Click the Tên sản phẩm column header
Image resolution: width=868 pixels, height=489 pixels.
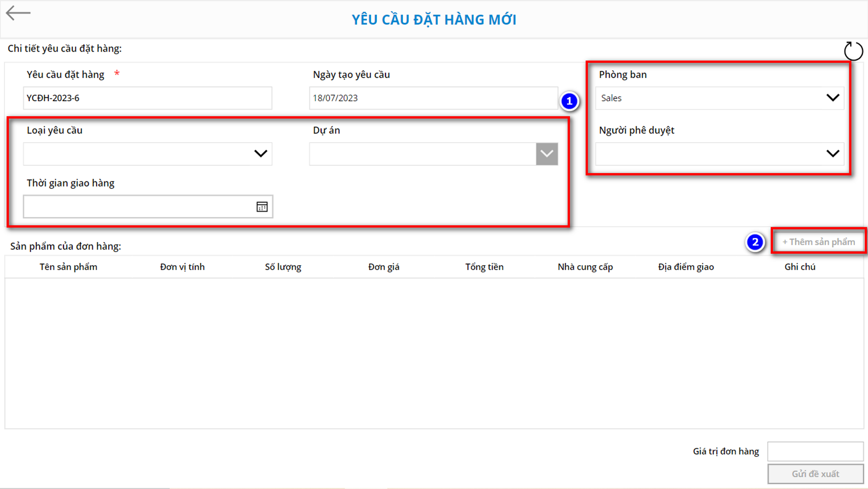[x=69, y=267]
